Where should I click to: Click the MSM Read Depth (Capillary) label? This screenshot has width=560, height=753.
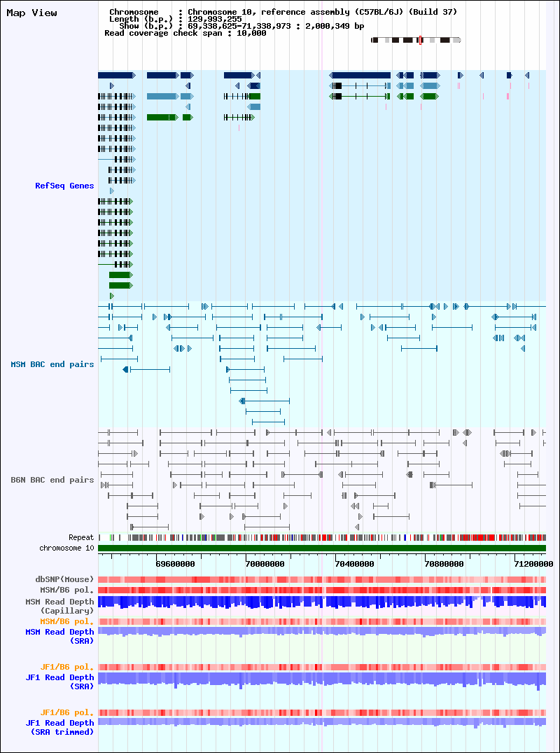(x=59, y=606)
